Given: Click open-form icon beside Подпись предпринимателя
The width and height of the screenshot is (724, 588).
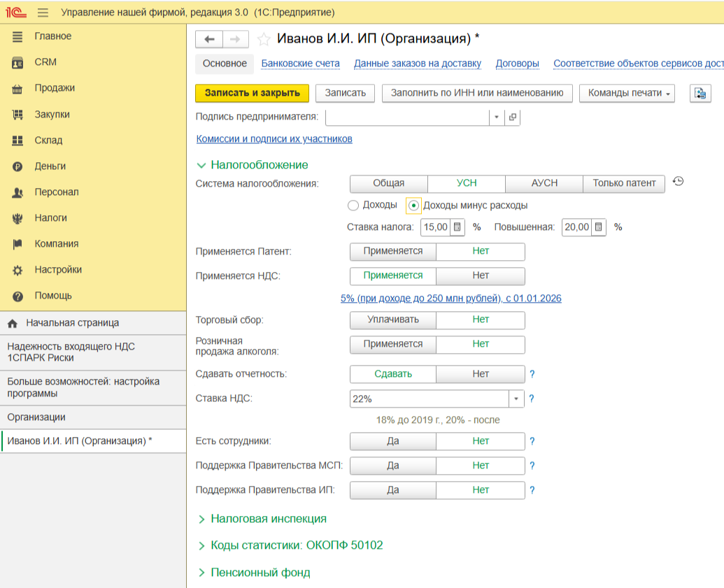Looking at the screenshot, I should (x=513, y=117).
